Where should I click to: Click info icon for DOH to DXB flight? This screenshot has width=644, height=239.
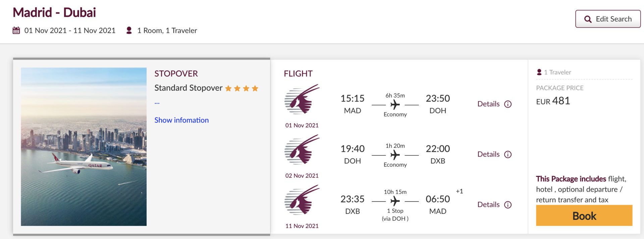point(508,154)
